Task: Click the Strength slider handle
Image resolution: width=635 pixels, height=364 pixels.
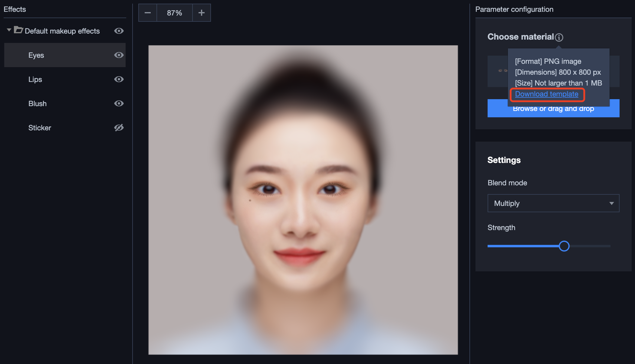Action: point(564,246)
